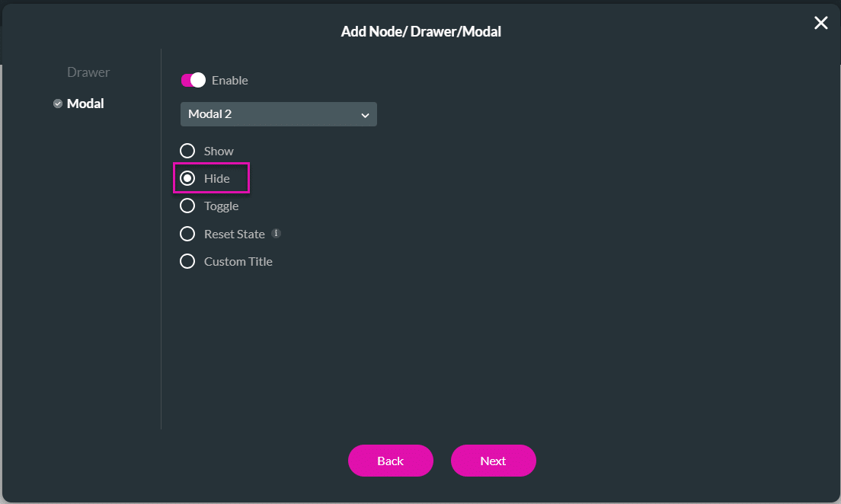Image resolution: width=841 pixels, height=504 pixels.
Task: Click the dialog title Add Node/Drawer/Modal
Action: coord(421,31)
